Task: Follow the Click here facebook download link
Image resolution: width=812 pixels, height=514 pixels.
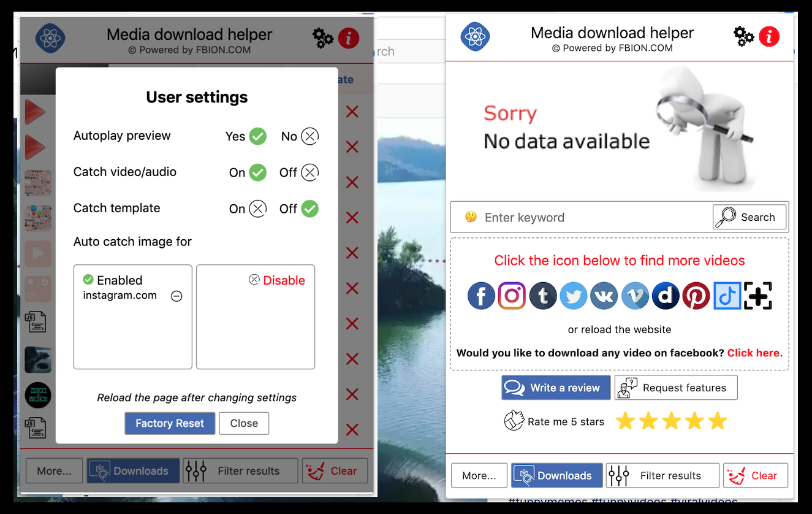Action: pos(754,353)
